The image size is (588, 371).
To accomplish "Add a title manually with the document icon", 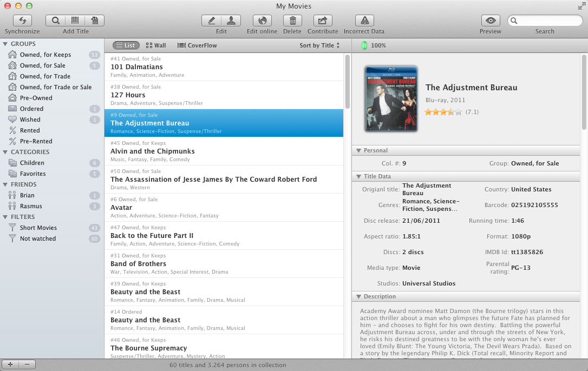I will tap(94, 20).
